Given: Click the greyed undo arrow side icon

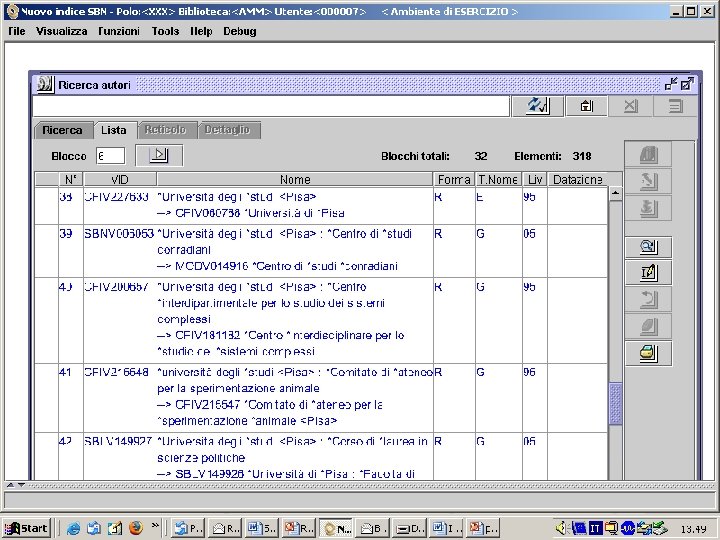Looking at the screenshot, I should [x=648, y=300].
